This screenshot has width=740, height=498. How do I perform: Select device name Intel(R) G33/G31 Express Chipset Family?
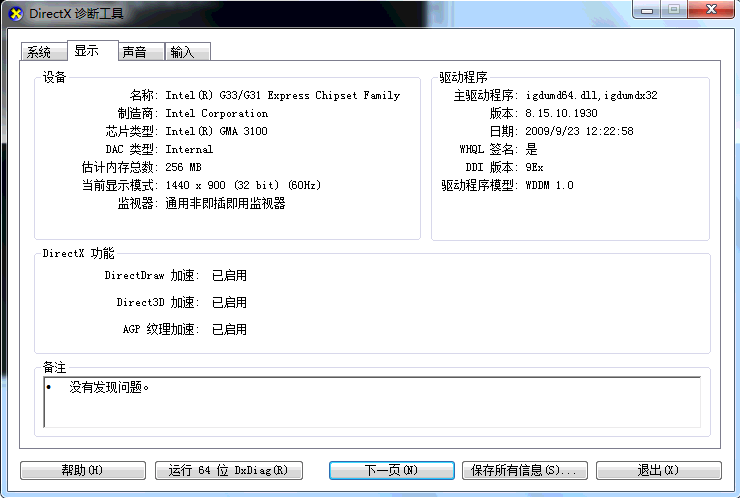(x=283, y=95)
